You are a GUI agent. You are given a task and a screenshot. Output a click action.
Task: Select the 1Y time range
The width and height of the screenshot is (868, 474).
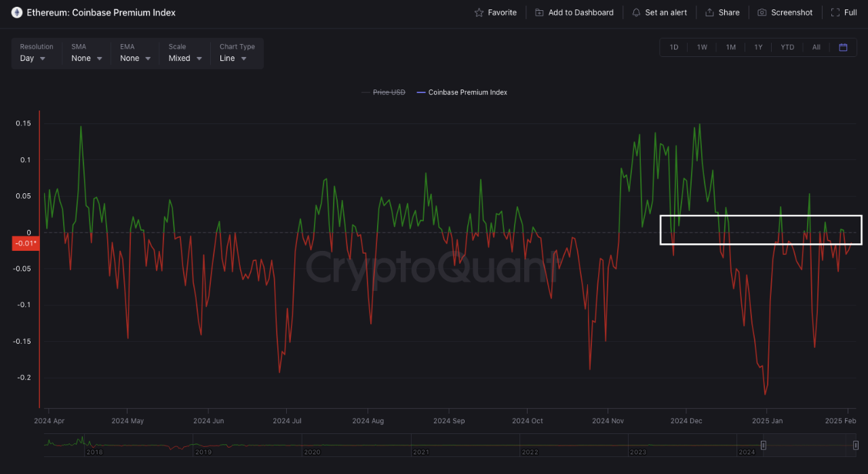[x=758, y=47]
